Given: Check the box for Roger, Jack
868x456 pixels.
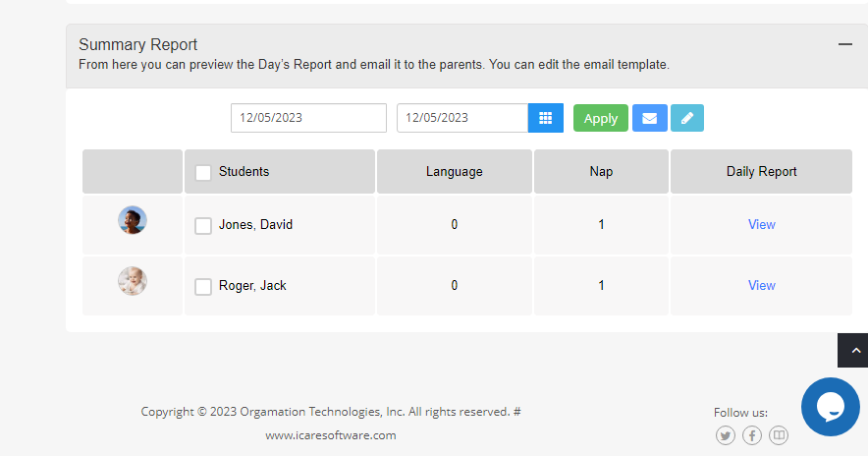Looking at the screenshot, I should click(x=203, y=286).
